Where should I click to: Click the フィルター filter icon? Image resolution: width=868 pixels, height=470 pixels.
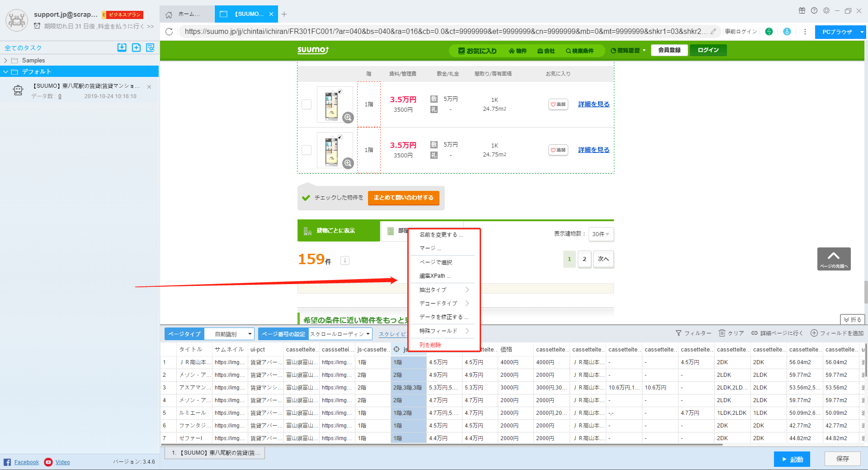click(679, 333)
